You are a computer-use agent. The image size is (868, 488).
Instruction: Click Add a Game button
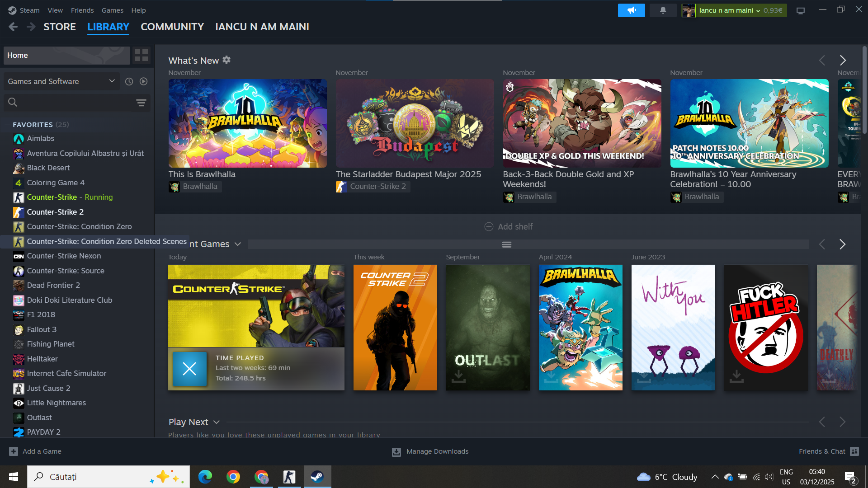pyautogui.click(x=35, y=451)
